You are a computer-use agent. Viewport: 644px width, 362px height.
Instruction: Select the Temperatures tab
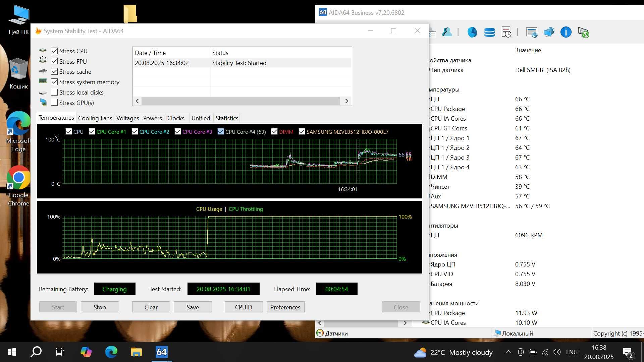(x=56, y=118)
